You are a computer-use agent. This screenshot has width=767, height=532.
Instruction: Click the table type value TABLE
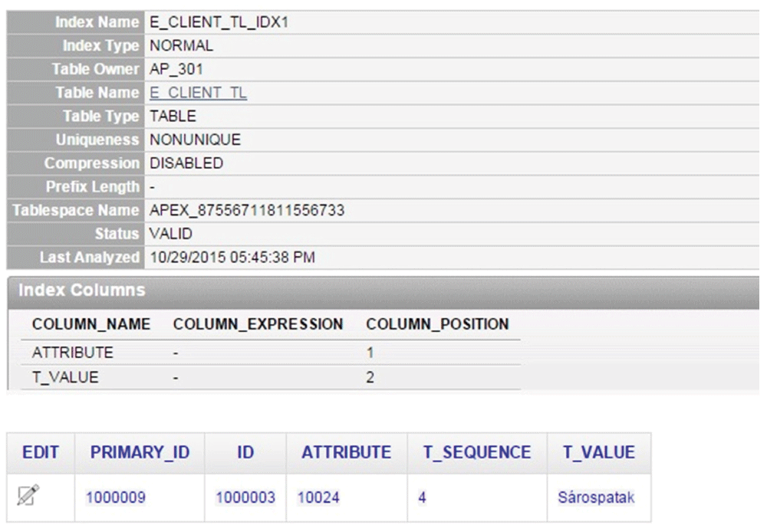coord(173,116)
